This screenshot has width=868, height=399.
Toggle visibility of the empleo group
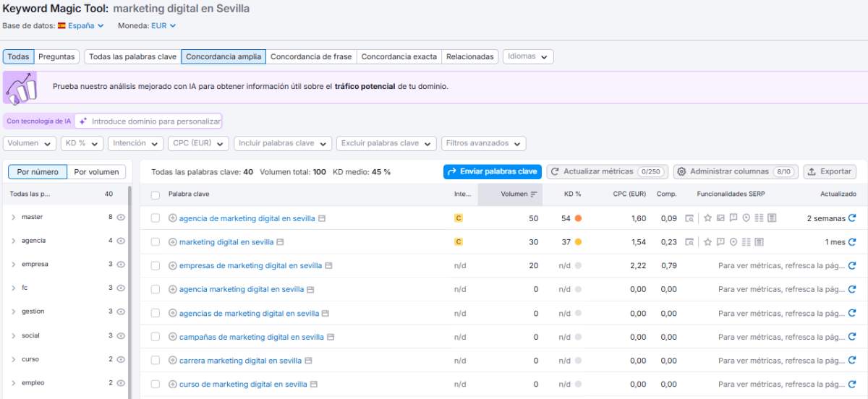click(121, 383)
